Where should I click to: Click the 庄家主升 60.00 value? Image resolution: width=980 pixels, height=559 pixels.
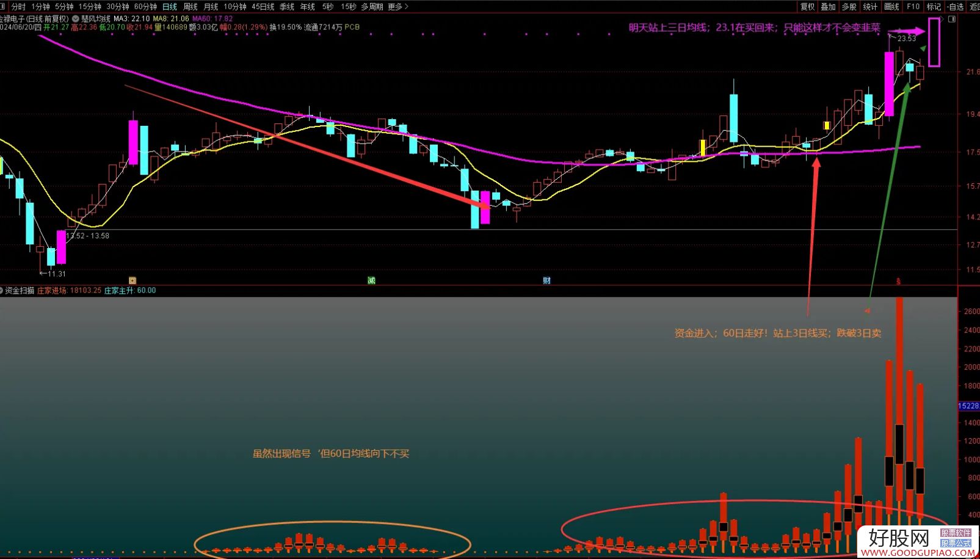pyautogui.click(x=130, y=291)
